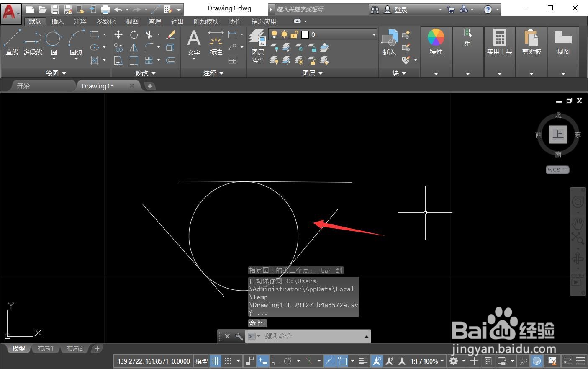Image resolution: width=588 pixels, height=369 pixels.
Task: Expand the Layers (图层) panel
Action: [312, 73]
